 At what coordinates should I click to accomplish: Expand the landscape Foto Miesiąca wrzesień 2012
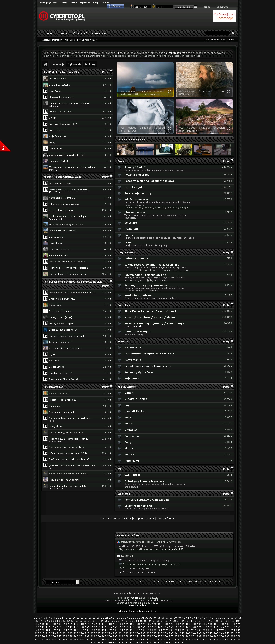(228, 128)
